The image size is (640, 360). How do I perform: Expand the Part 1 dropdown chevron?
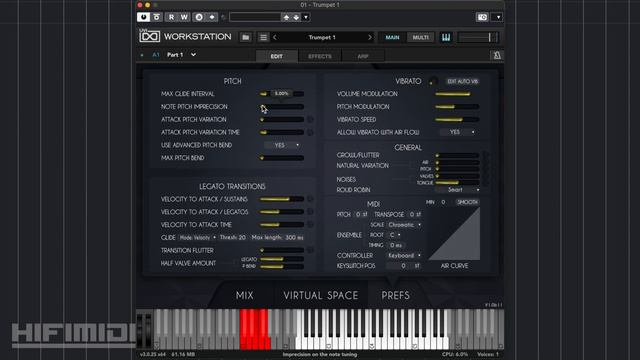(x=193, y=54)
